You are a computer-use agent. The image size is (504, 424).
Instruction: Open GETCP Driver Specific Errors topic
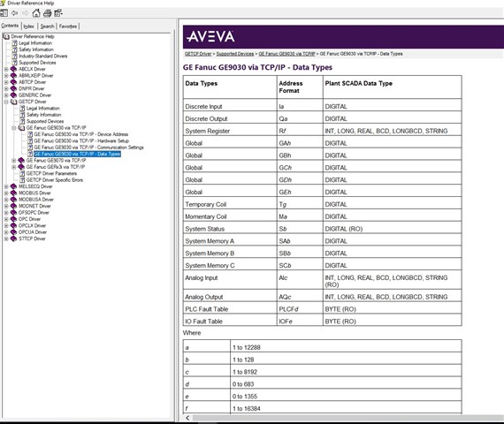click(x=55, y=180)
